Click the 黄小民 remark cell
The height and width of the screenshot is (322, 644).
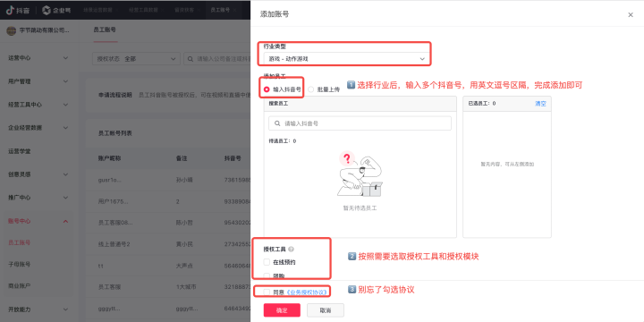[x=184, y=244]
